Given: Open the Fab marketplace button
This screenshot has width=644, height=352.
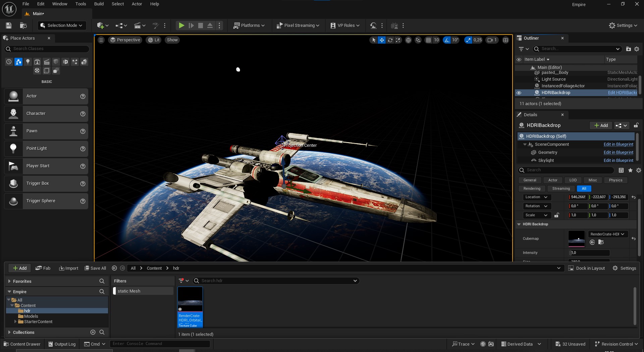Looking at the screenshot, I should coord(43,268).
